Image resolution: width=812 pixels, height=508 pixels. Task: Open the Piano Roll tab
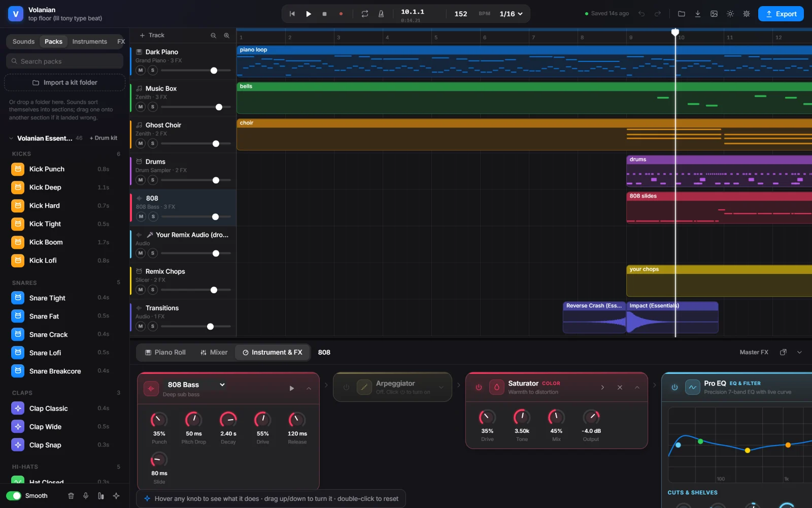(165, 352)
